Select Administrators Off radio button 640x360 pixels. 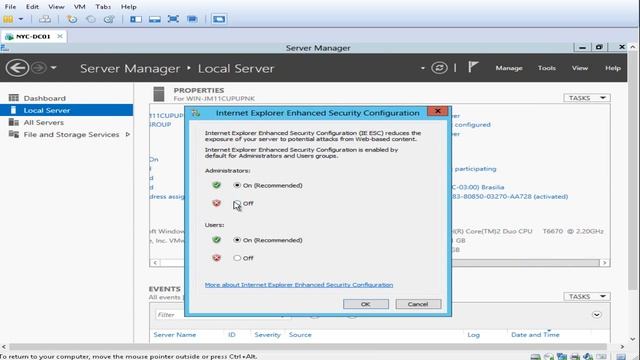[x=237, y=203]
